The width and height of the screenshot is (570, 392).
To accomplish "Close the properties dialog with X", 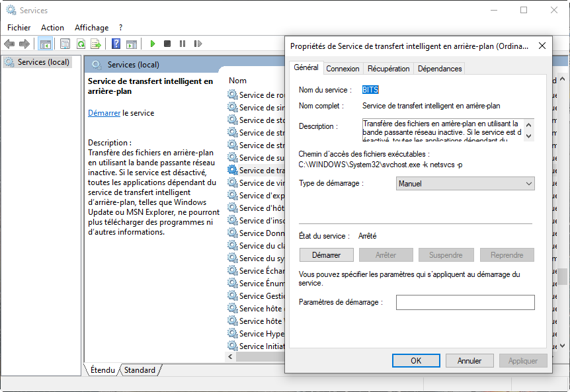I will (x=542, y=46).
